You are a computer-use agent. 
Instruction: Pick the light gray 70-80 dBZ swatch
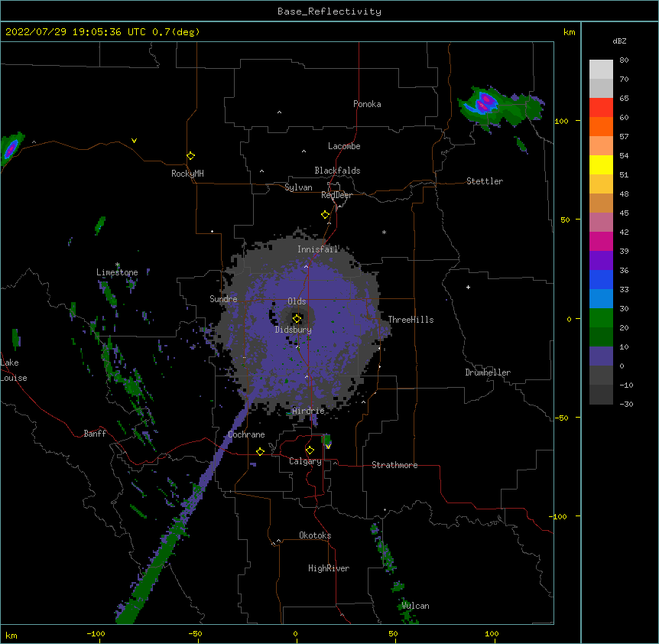click(x=601, y=70)
